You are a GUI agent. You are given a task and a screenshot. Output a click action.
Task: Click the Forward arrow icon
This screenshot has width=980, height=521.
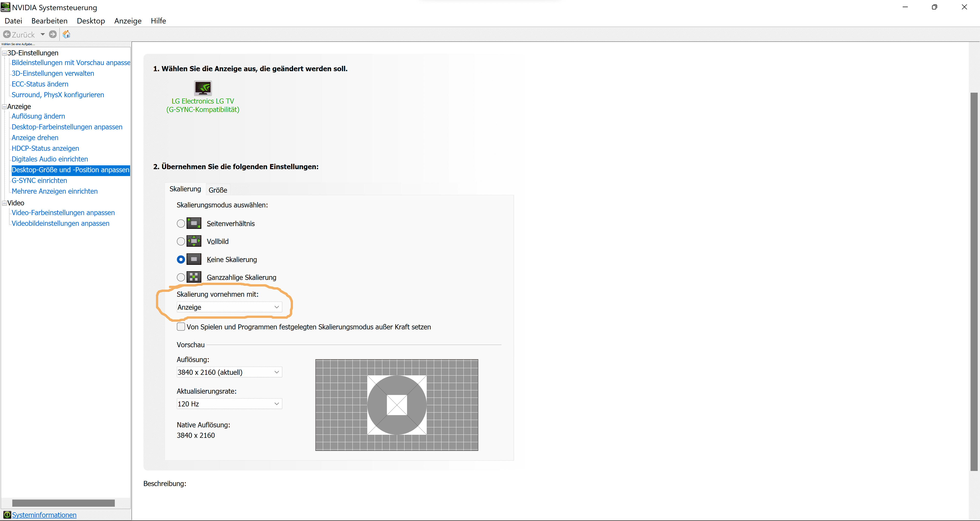(x=53, y=35)
